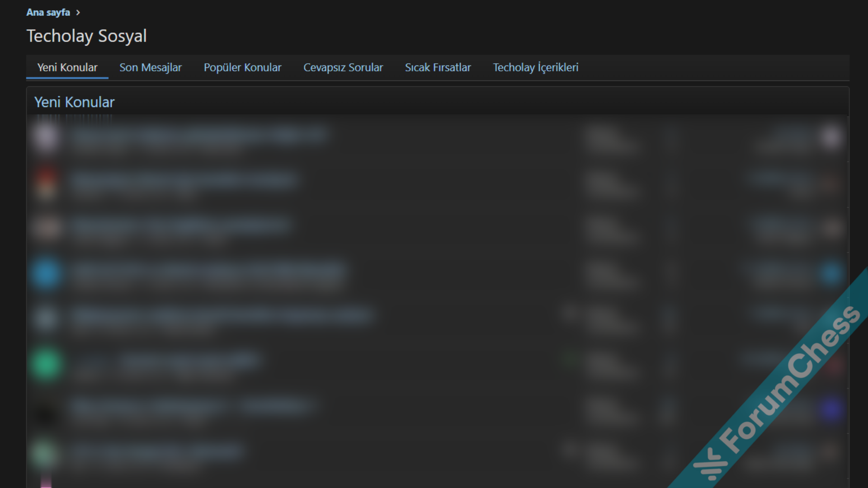Select the Yeni Konular tab
The height and width of the screenshot is (488, 868).
67,68
